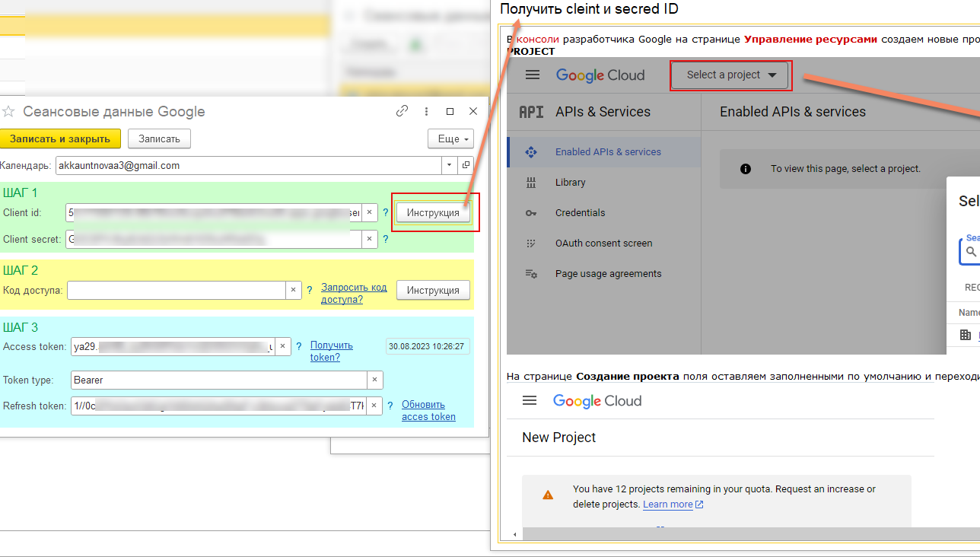Follow the Обновить acces token link

click(x=428, y=410)
